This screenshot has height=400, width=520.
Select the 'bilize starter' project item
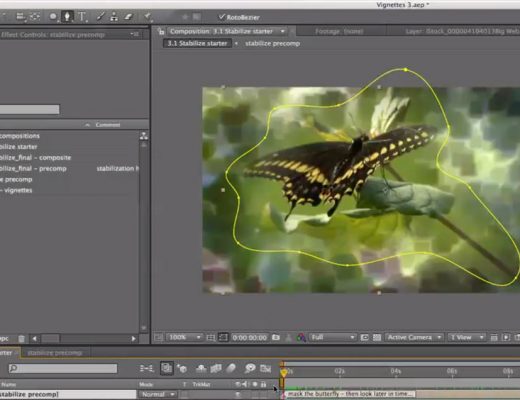pos(19,147)
